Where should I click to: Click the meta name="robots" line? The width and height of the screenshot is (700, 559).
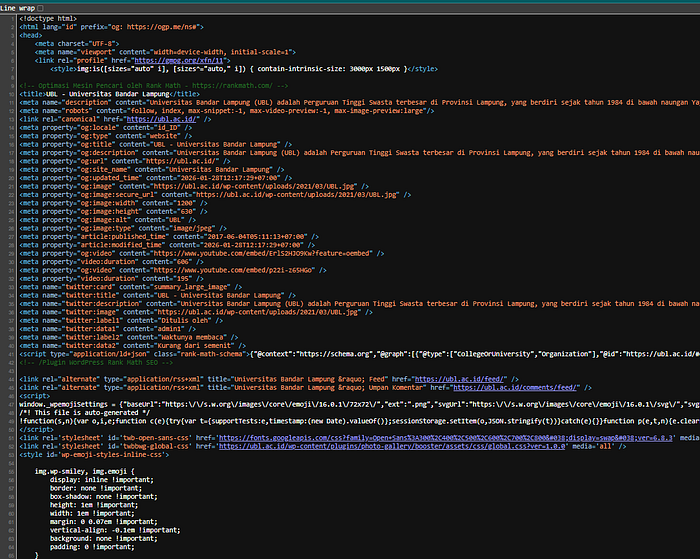[x=226, y=111]
